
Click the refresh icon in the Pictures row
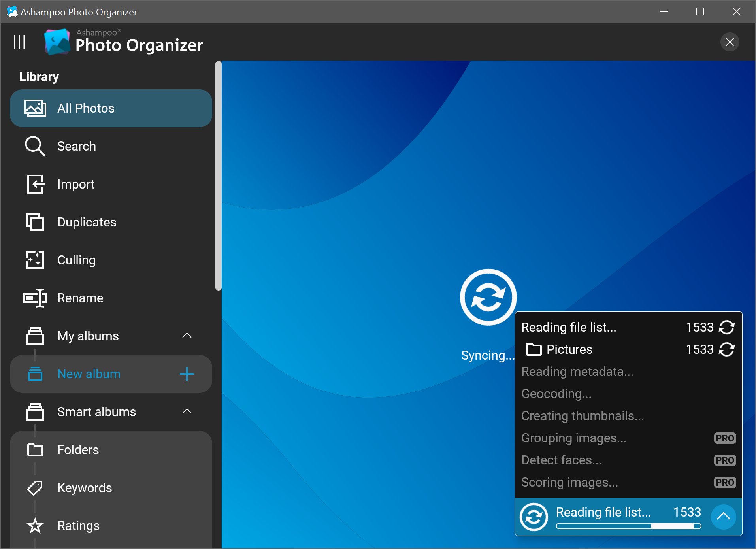point(727,349)
